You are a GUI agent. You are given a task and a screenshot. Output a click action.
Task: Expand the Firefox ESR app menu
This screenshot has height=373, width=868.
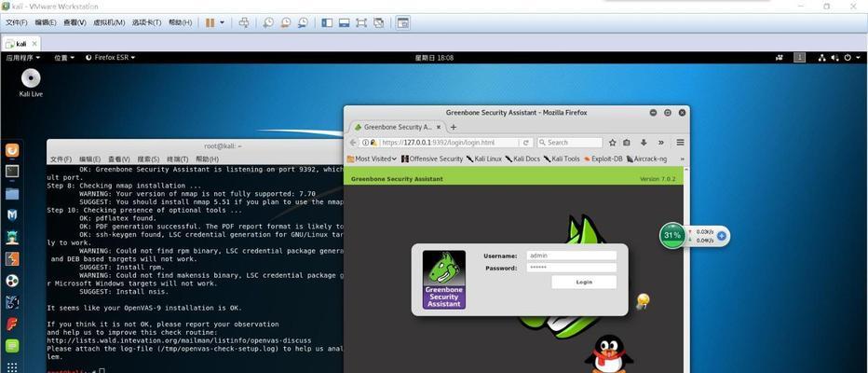pyautogui.click(x=111, y=58)
